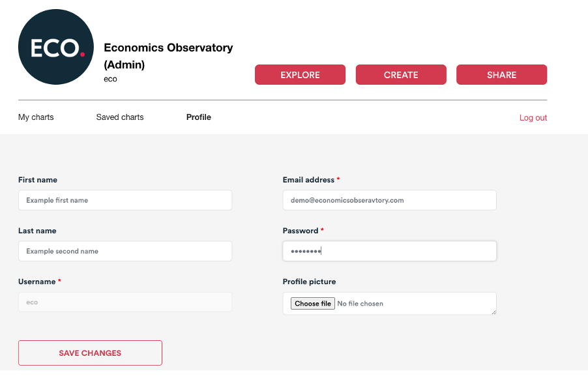Image resolution: width=588 pixels, height=378 pixels.
Task: Switch to My charts tab
Action: (x=36, y=117)
